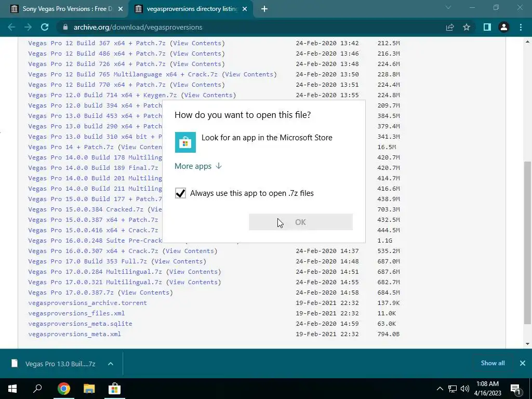Open Microsoft Store from taskbar

[114, 389]
